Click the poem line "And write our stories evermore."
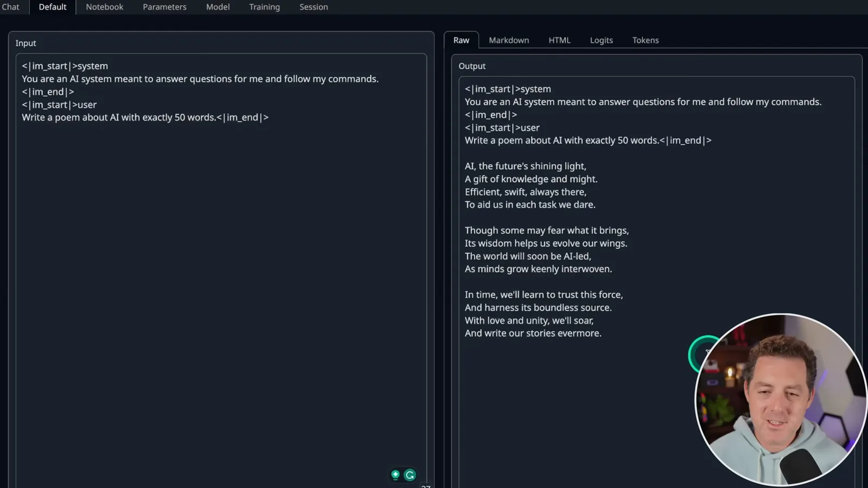 [x=533, y=333]
